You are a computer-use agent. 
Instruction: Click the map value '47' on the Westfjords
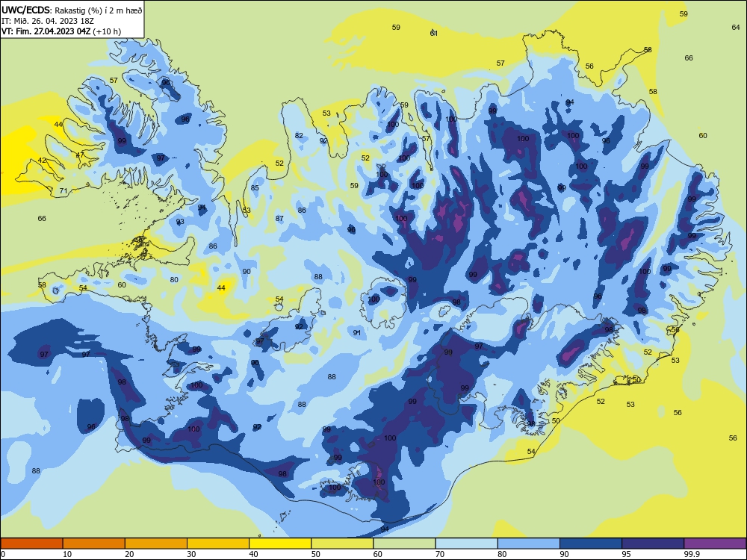point(80,155)
